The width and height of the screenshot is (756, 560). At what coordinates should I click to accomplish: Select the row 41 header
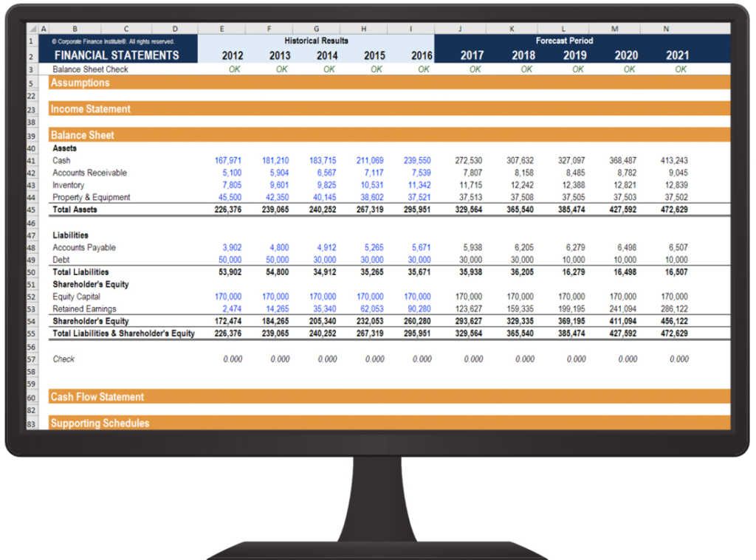coord(31,160)
